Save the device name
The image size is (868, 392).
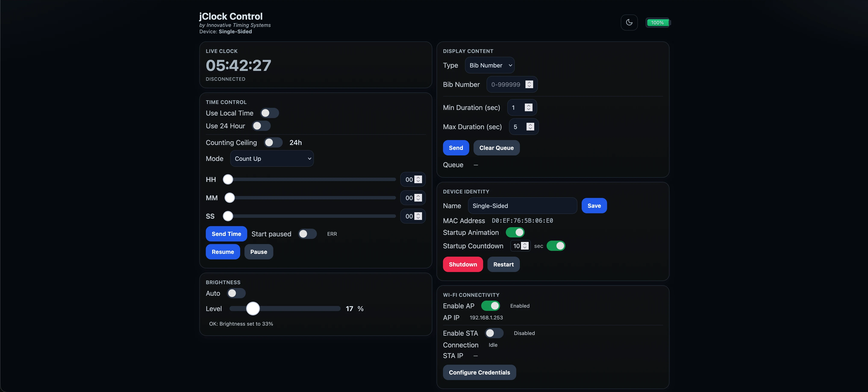[x=594, y=206]
